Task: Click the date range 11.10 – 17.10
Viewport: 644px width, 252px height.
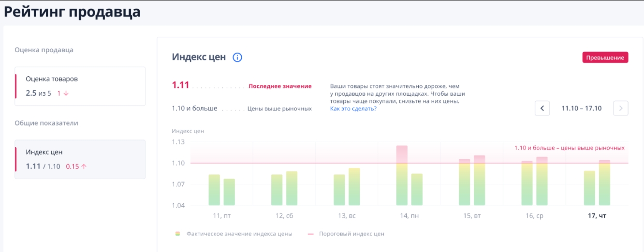Action: [582, 108]
